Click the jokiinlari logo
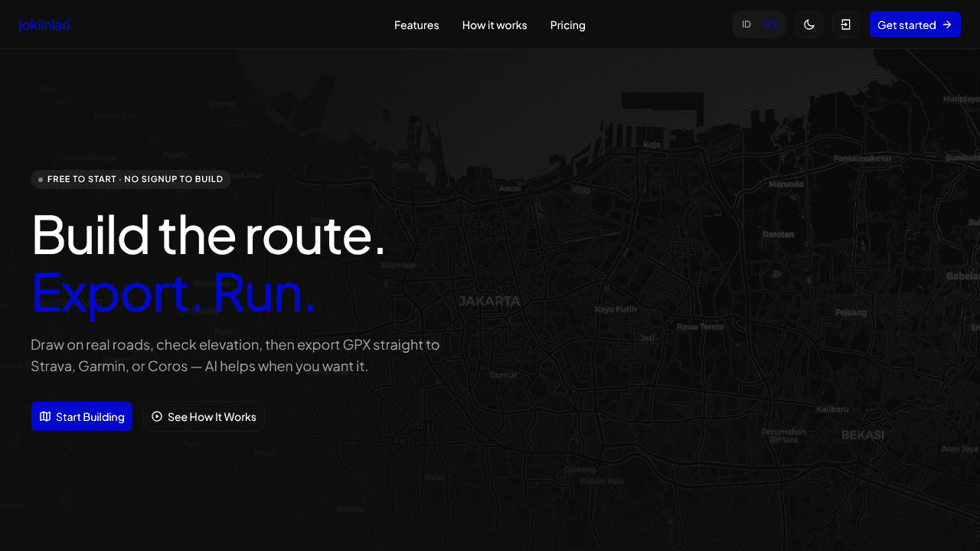Viewport: 980px width, 551px height. pyautogui.click(x=44, y=25)
